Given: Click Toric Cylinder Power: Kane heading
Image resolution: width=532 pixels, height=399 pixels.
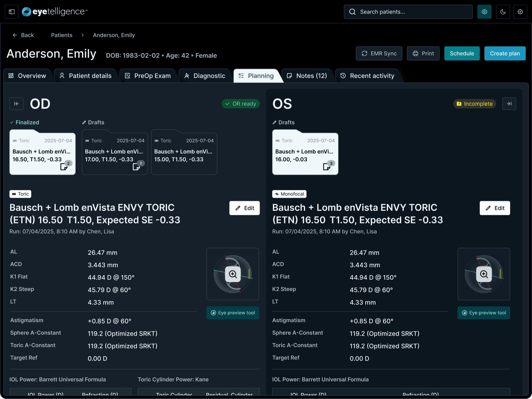Looking at the screenshot, I should point(173,379).
